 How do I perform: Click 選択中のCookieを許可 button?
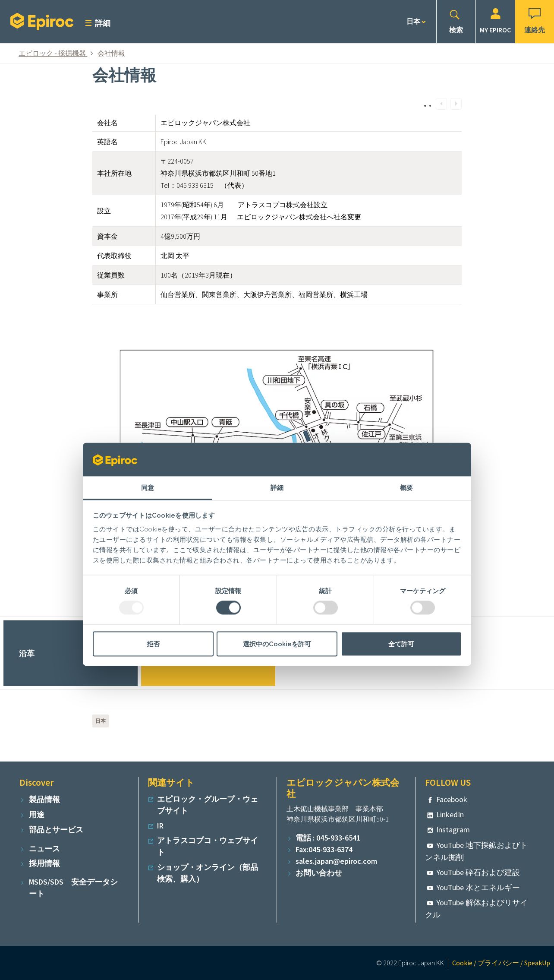277,644
